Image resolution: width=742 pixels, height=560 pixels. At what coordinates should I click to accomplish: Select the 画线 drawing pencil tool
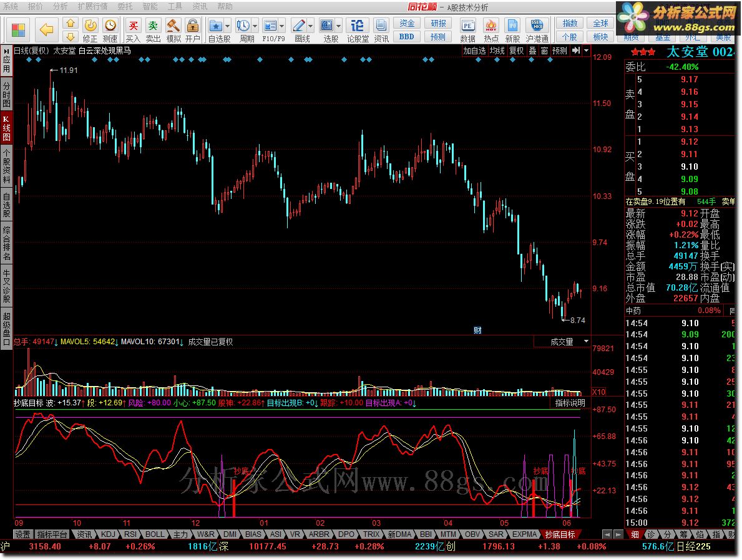tap(298, 26)
